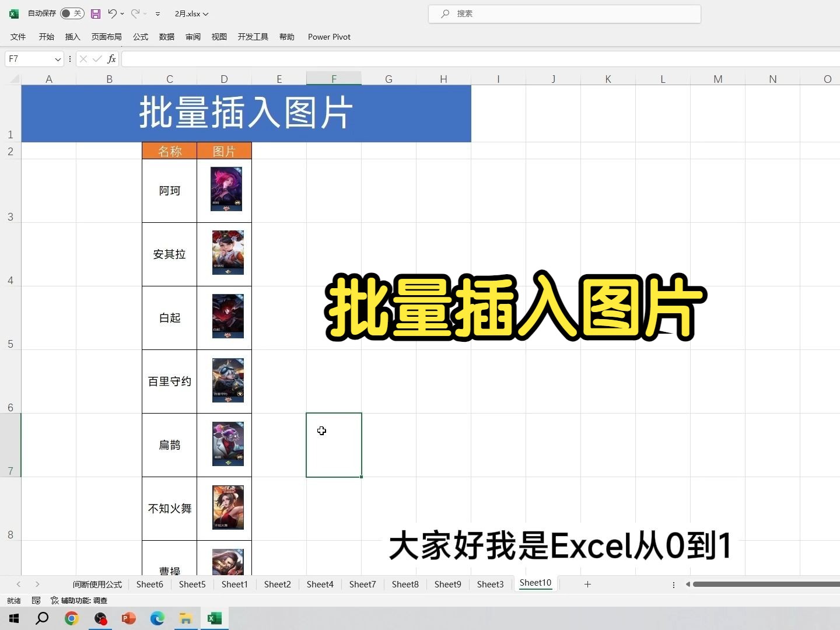840x630 pixels.
Task: Switch to the Sheet1 tab
Action: (235, 584)
